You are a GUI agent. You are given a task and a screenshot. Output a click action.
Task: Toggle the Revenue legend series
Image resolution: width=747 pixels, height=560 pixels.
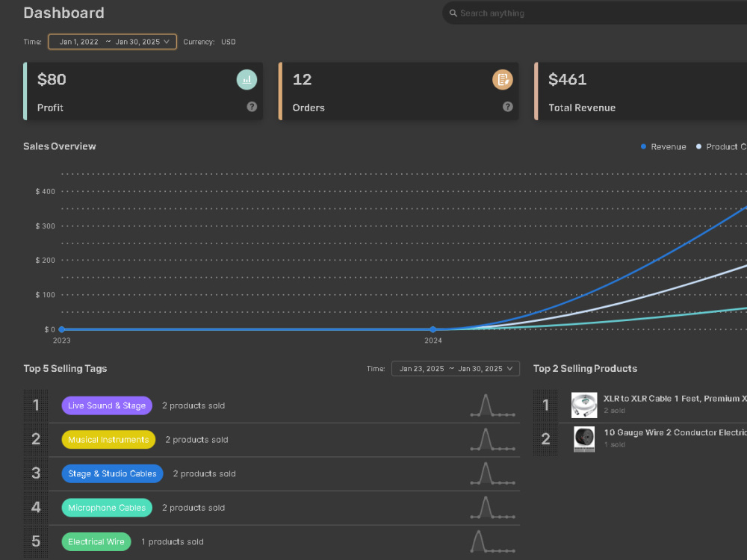point(663,146)
